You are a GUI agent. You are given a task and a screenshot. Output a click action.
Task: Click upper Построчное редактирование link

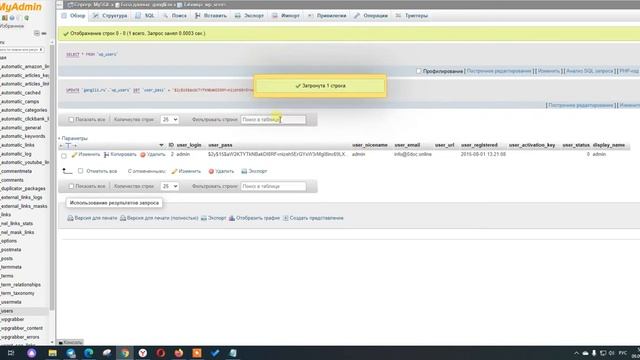(x=499, y=71)
